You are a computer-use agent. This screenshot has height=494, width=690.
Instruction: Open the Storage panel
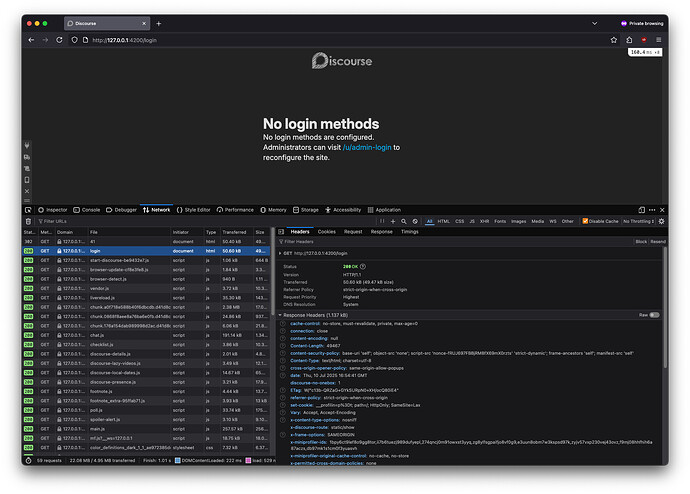pos(306,210)
